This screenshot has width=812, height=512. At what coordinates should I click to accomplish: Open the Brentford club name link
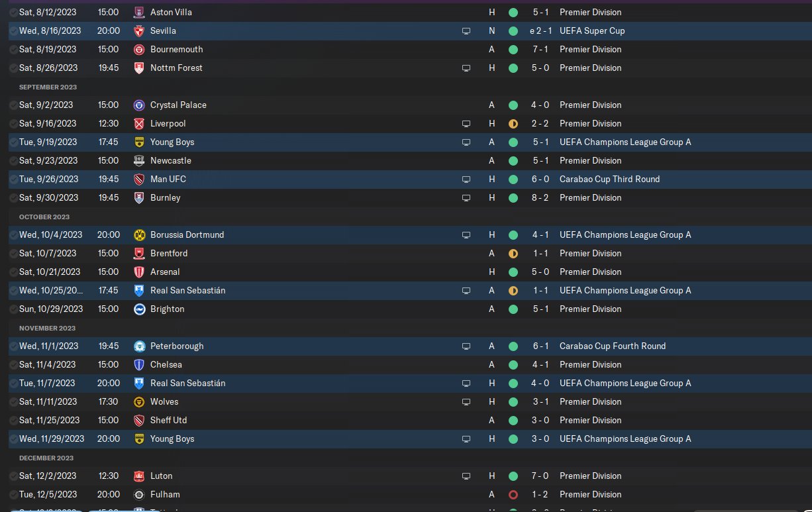[x=169, y=253]
